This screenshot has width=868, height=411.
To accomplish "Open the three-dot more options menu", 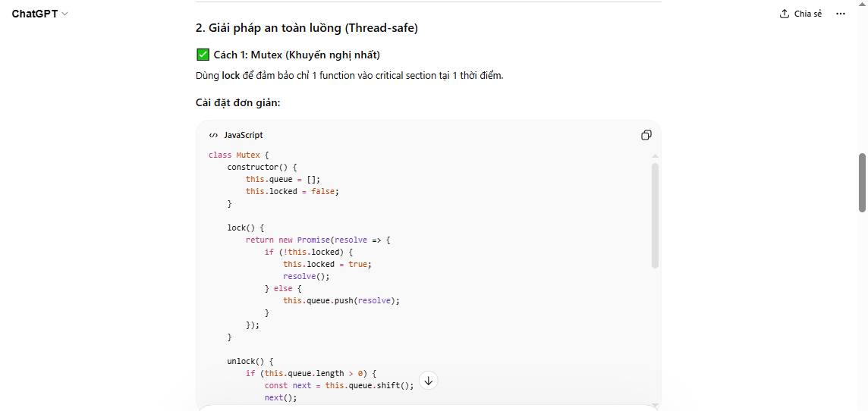I will (x=840, y=14).
